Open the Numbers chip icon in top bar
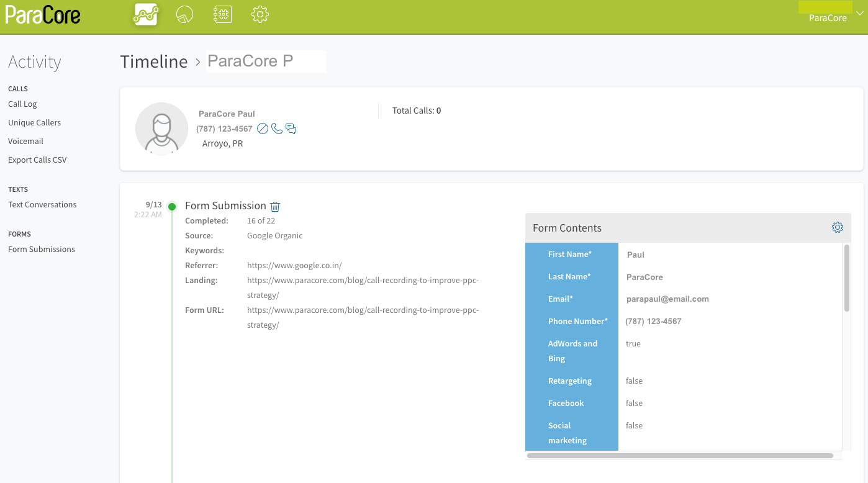Screen dimensions: 868x483 pos(222,14)
